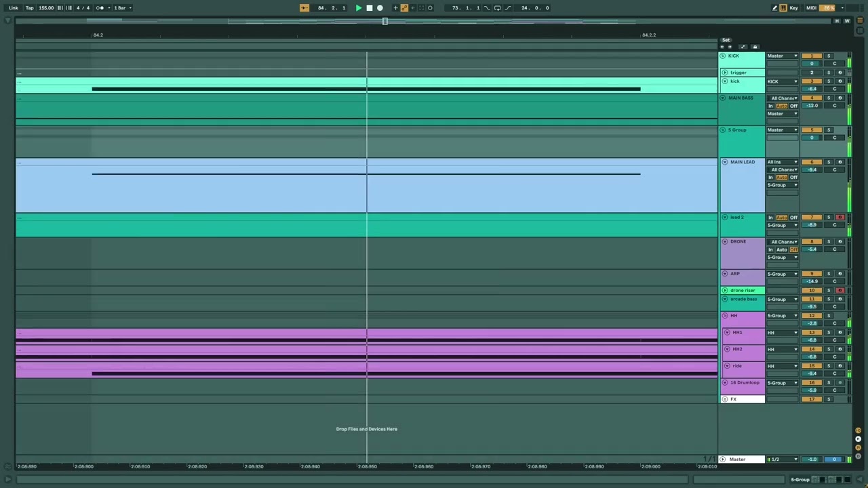Toggle FX track activator 17

(812, 399)
